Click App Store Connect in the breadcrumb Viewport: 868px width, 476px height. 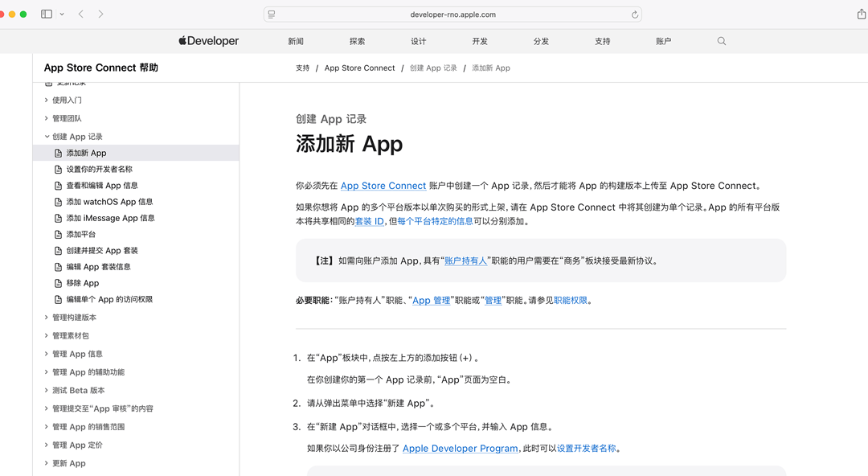pos(360,68)
